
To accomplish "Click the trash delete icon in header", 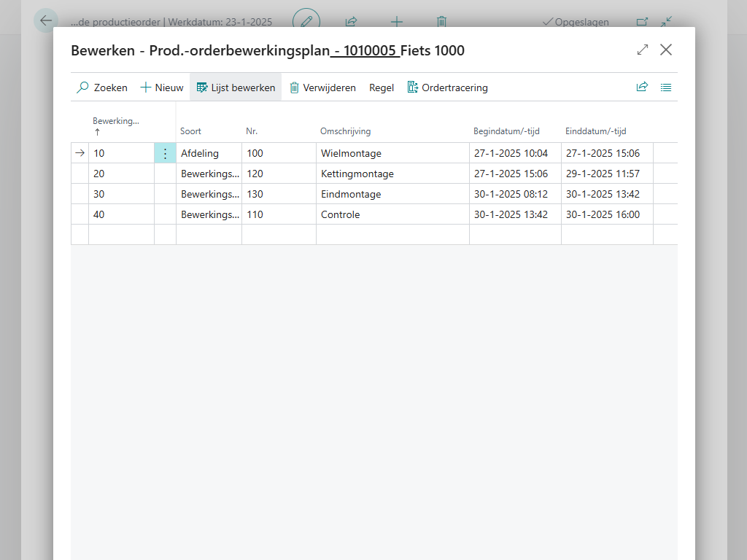I will click(441, 22).
